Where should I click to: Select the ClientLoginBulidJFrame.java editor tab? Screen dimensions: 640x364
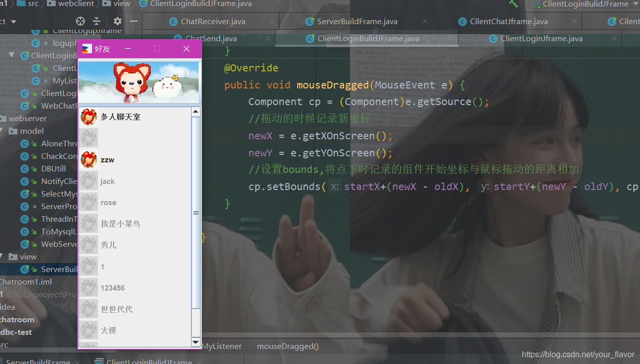click(369, 39)
